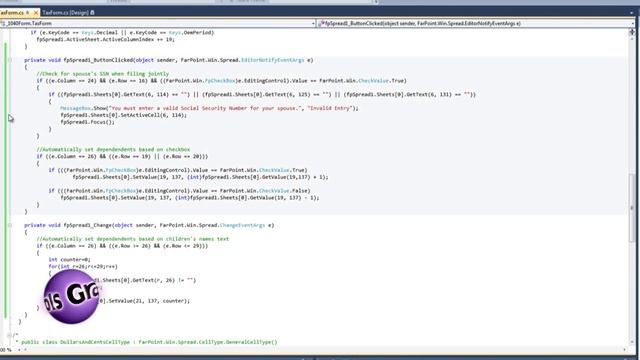This screenshot has height=360, width=640.
Task: Click the 'int counter=0;' line
Action: (69, 260)
